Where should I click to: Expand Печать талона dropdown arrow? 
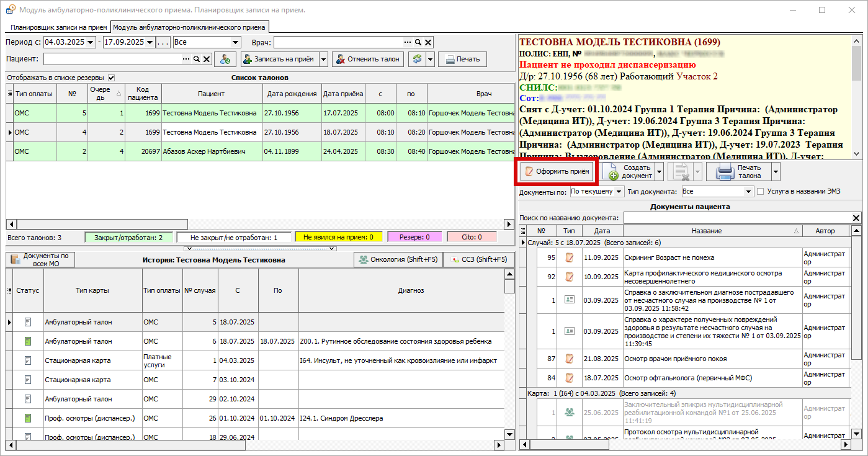tap(776, 172)
